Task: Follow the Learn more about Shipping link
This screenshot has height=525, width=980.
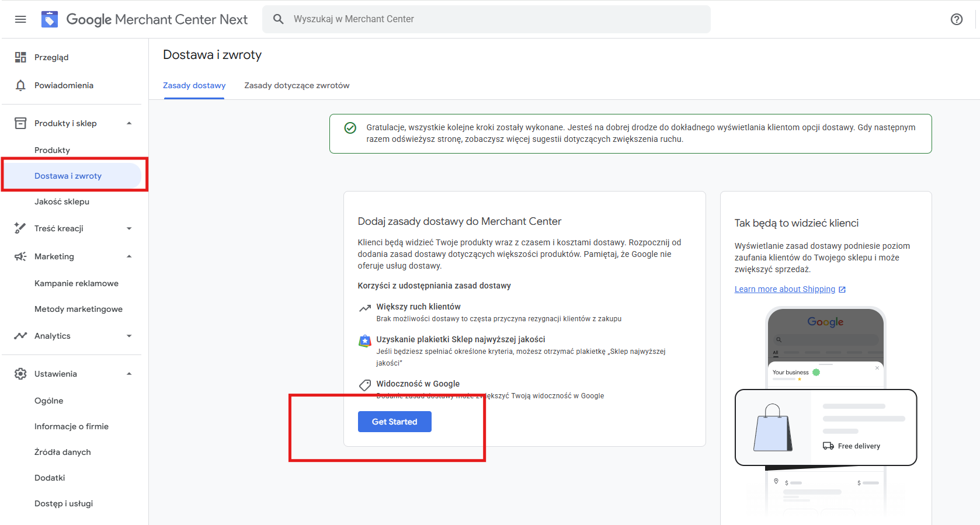Action: tap(785, 289)
